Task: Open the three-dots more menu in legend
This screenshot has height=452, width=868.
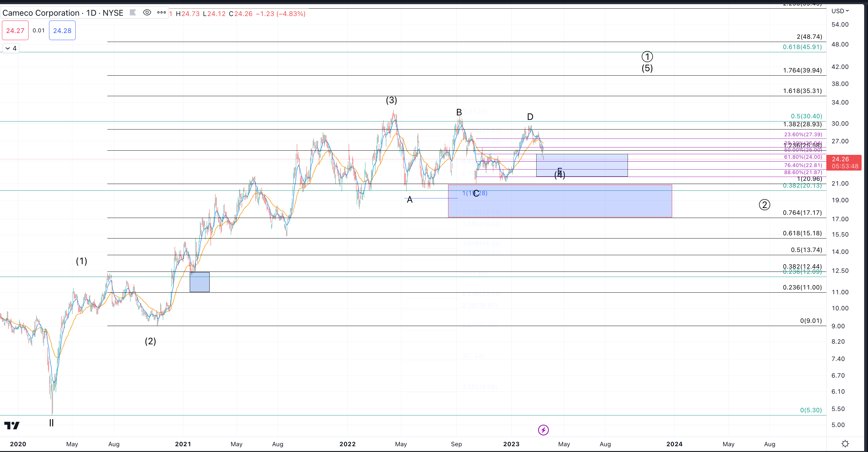Action: [x=162, y=13]
